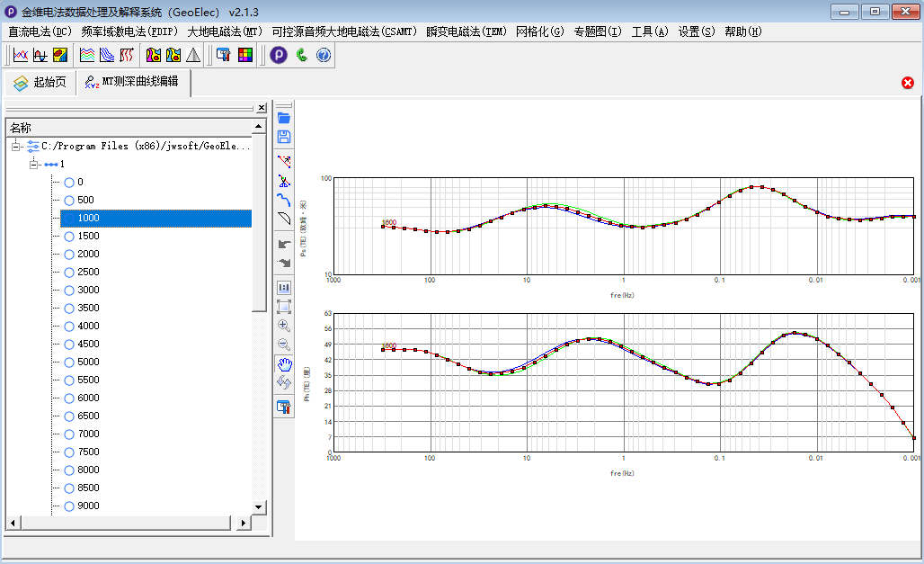Image resolution: width=924 pixels, height=564 pixels.
Task: Close the tab with the red X icon
Action: pos(908,83)
